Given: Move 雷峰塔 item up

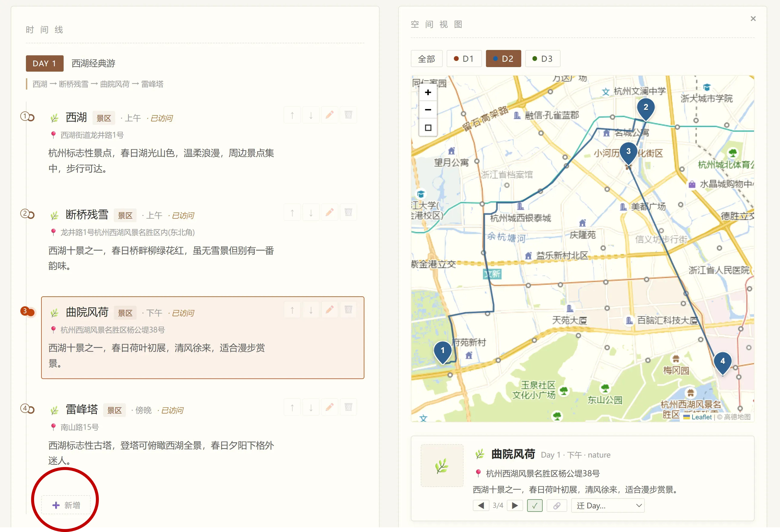Looking at the screenshot, I should tap(292, 407).
